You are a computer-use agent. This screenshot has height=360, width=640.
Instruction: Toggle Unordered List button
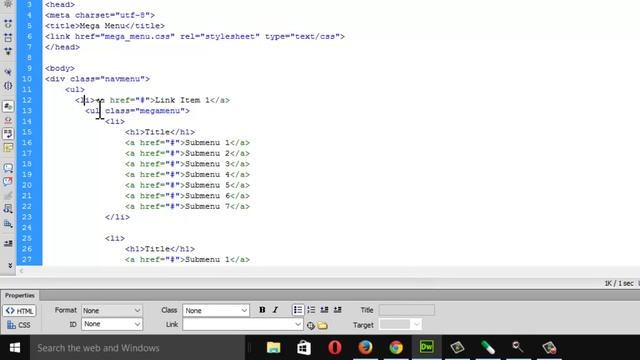(x=298, y=310)
